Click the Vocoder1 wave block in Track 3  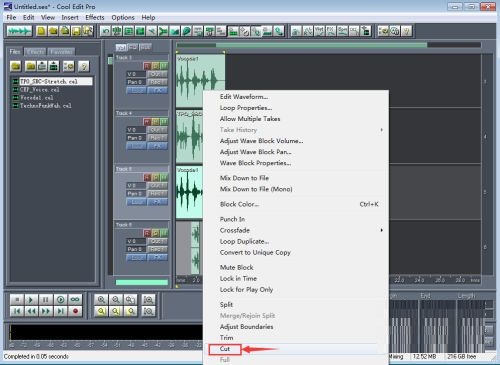tap(200, 80)
